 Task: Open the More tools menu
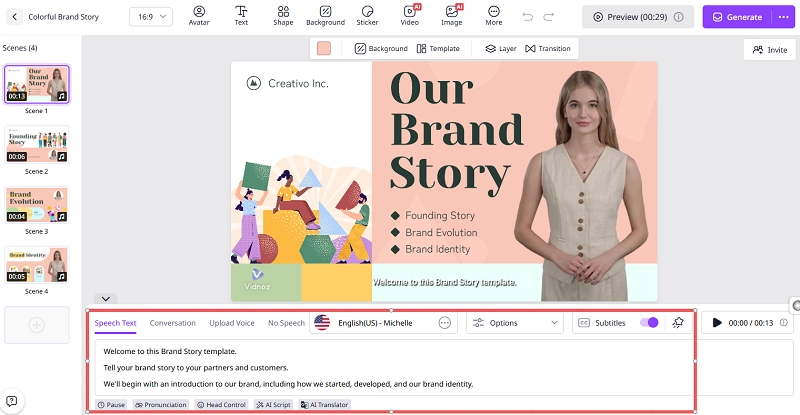pyautogui.click(x=493, y=16)
